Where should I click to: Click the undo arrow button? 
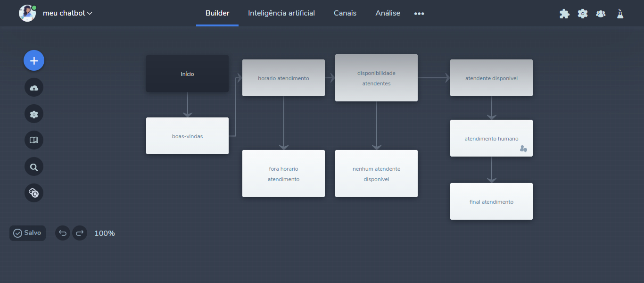click(63, 233)
